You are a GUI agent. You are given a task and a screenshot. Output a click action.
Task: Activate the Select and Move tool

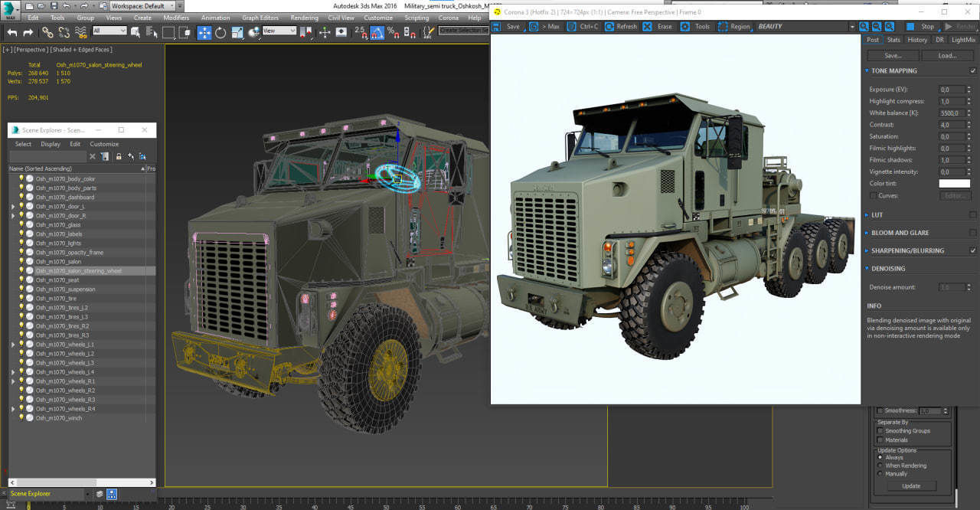tap(204, 32)
